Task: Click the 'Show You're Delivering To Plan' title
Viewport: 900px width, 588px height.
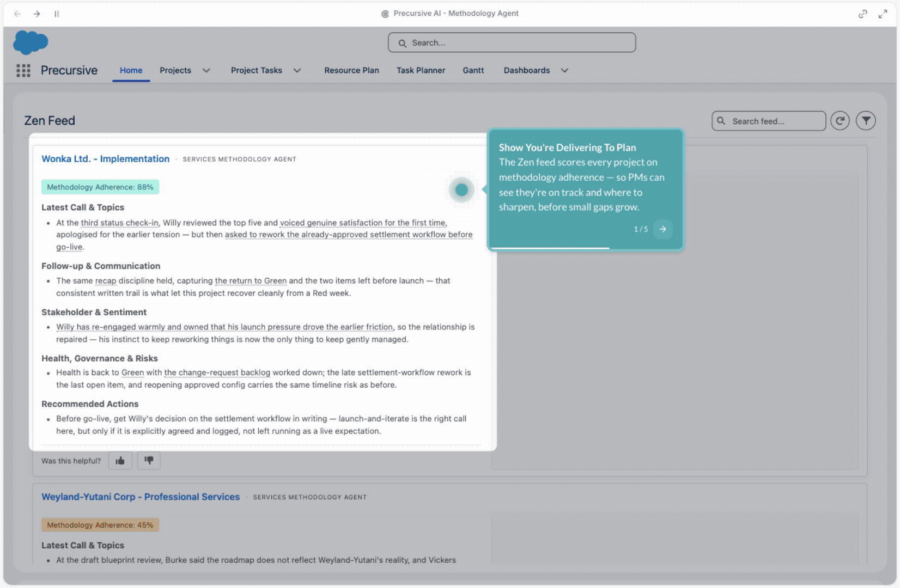Action: tap(567, 148)
